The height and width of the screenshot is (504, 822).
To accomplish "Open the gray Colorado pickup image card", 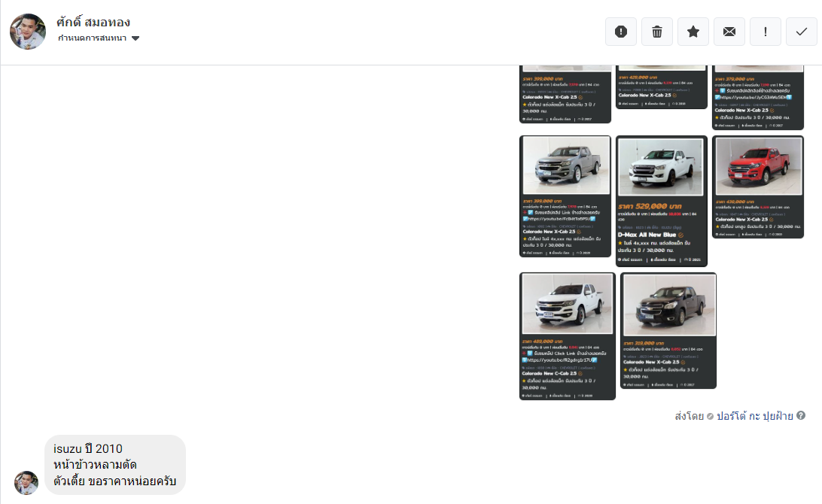I will pyautogui.click(x=565, y=196).
